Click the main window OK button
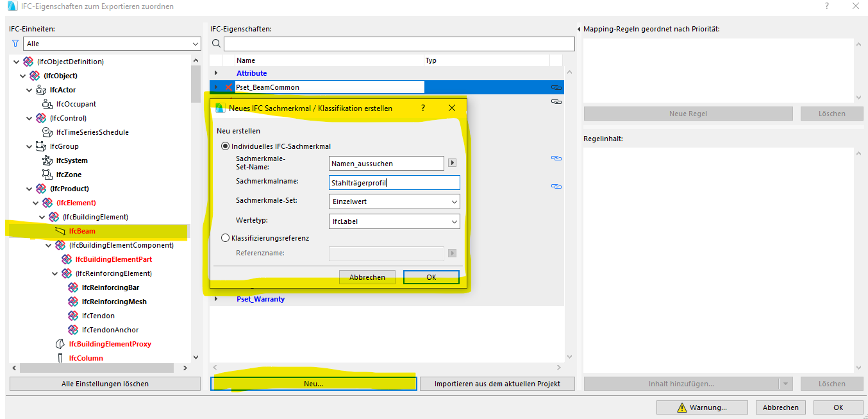The width and height of the screenshot is (868, 419). pos(838,407)
